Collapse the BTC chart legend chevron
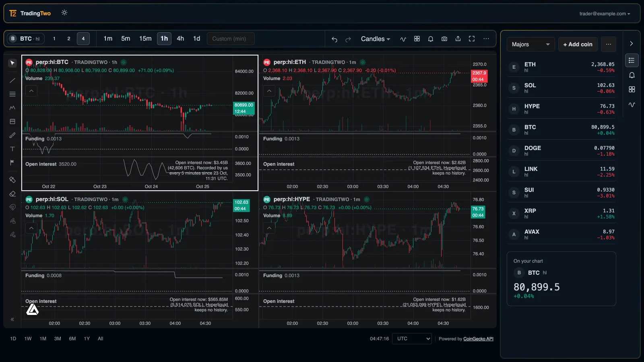Image resolution: width=644 pixels, height=362 pixels. click(x=31, y=91)
